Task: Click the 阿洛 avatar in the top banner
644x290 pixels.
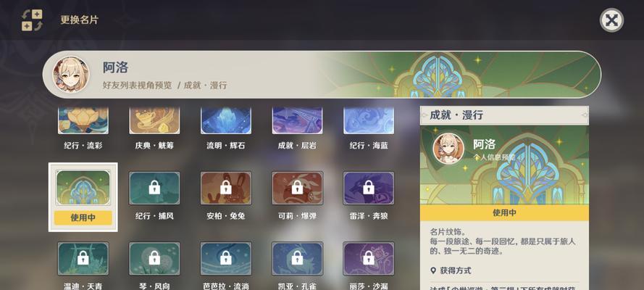Action: (71, 75)
